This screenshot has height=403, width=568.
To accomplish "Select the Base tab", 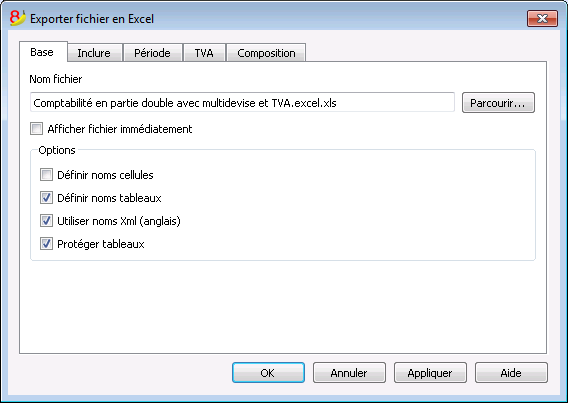I will click(x=43, y=52).
